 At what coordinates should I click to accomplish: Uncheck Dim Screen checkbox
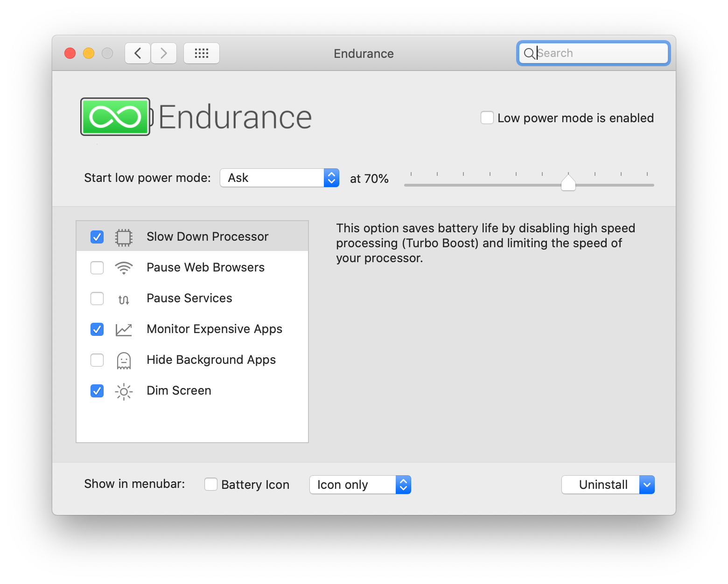click(97, 391)
